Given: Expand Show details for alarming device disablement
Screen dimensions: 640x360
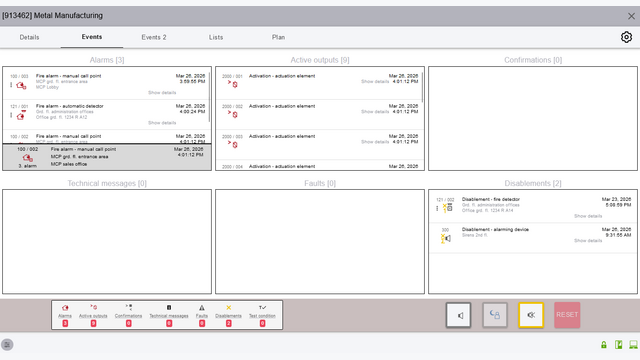Looking at the screenshot, I should [588, 240].
